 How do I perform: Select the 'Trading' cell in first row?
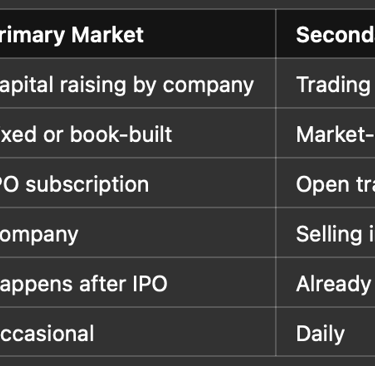(325, 83)
